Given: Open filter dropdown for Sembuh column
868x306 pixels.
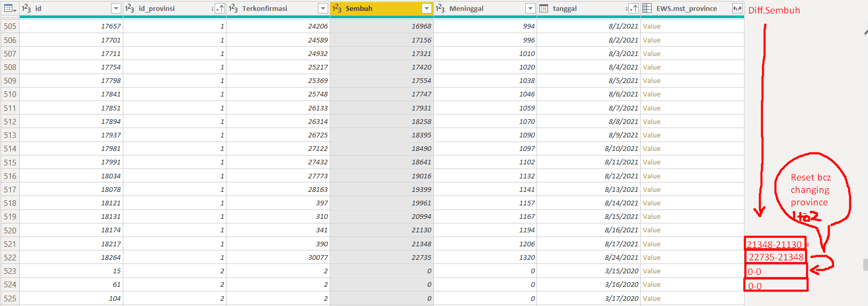Looking at the screenshot, I should click(x=427, y=8).
